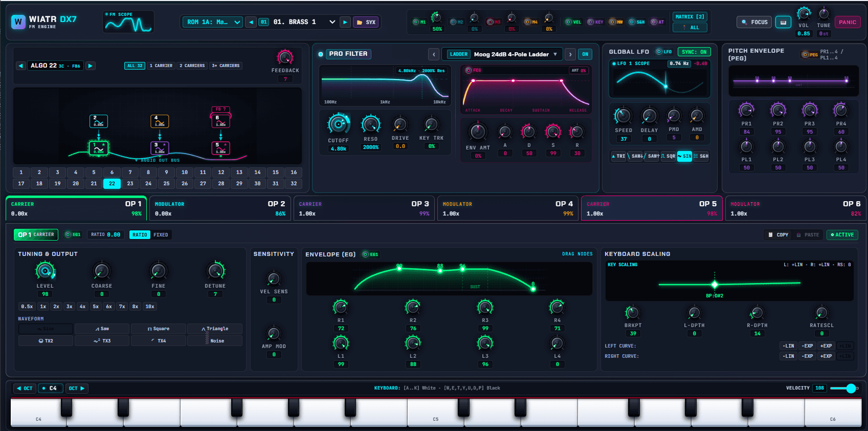
Task: Click the S&H modulation source chip
Action: tap(637, 22)
